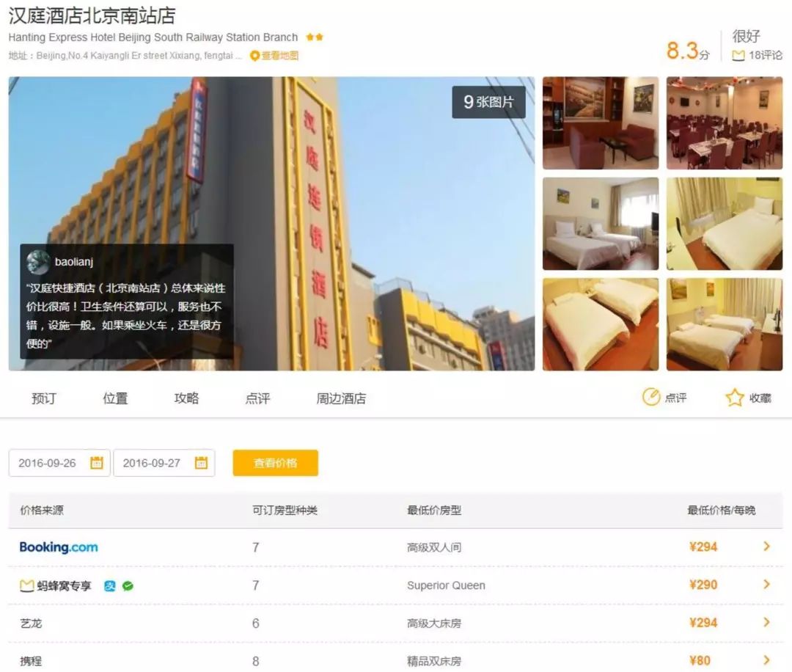Open the 攻略 tab

coord(187,398)
